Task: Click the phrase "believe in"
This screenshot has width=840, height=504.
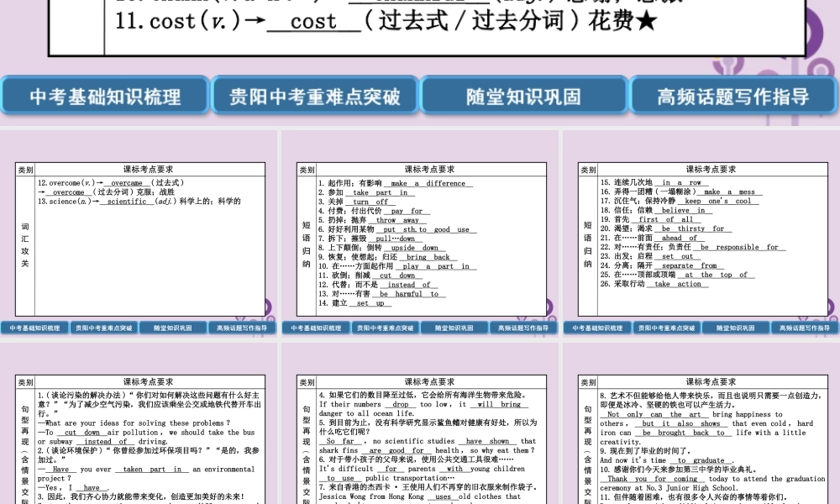Action: click(683, 210)
